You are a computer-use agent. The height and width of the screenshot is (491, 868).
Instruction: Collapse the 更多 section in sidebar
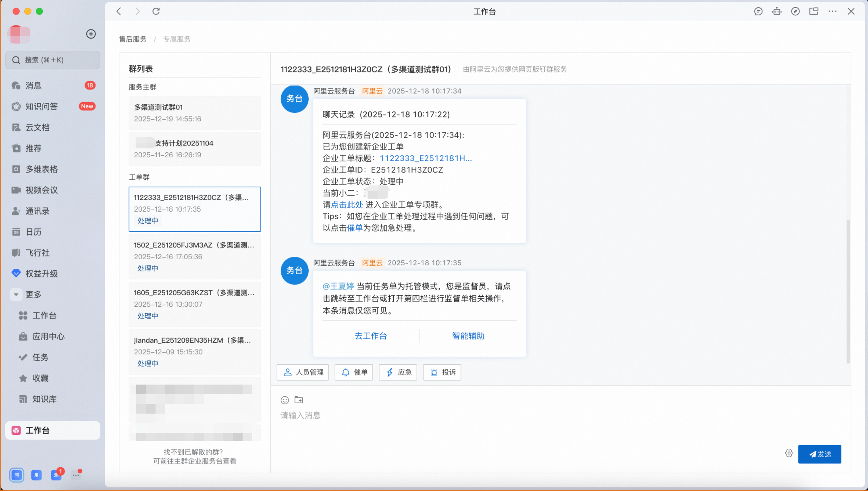pos(16,295)
